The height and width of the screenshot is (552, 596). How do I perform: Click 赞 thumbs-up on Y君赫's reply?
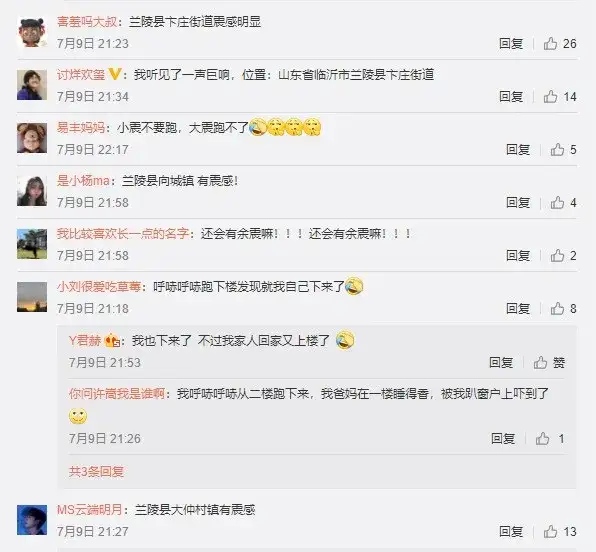pyautogui.click(x=549, y=363)
